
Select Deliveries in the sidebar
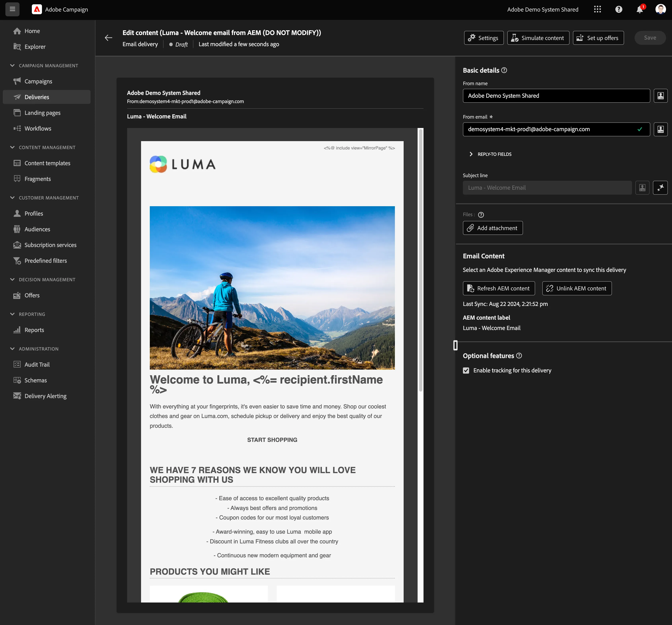47,97
